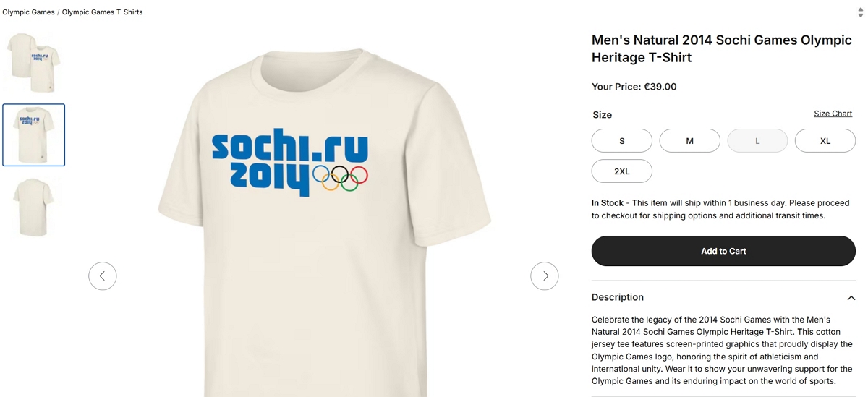868x397 pixels.
Task: Pick the greyed-out size L option
Action: 757,141
